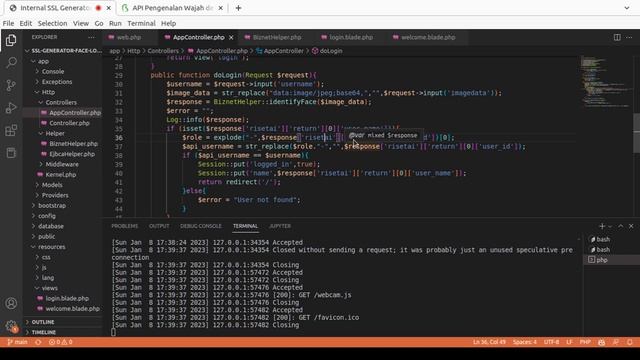Close the Internal SSL Generator browser tab
The width and height of the screenshot is (640, 360).
(x=109, y=8)
